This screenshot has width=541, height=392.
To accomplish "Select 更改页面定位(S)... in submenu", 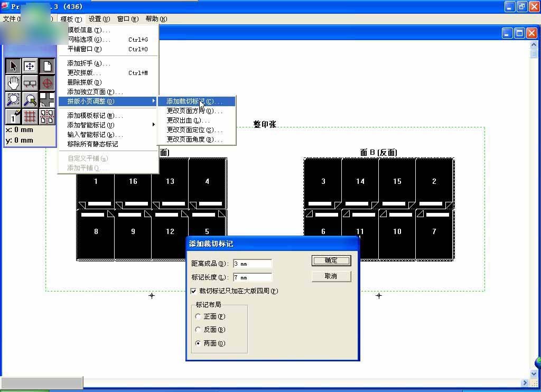I will coord(197,130).
